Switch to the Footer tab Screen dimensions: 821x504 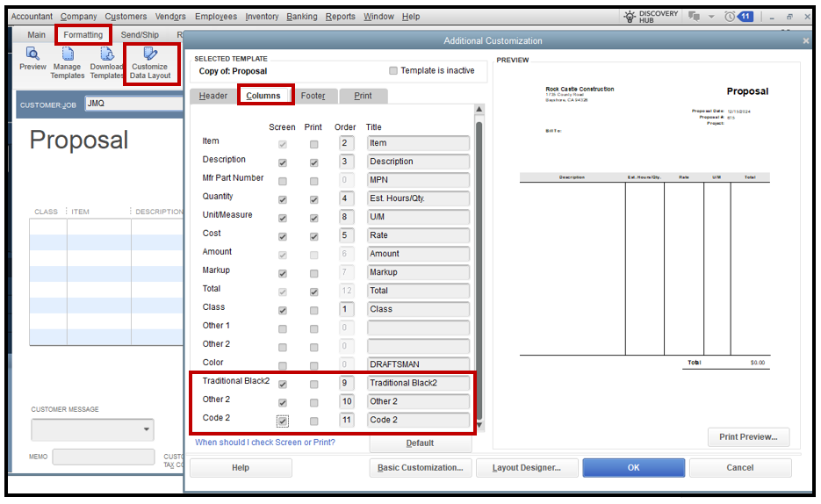(x=313, y=96)
